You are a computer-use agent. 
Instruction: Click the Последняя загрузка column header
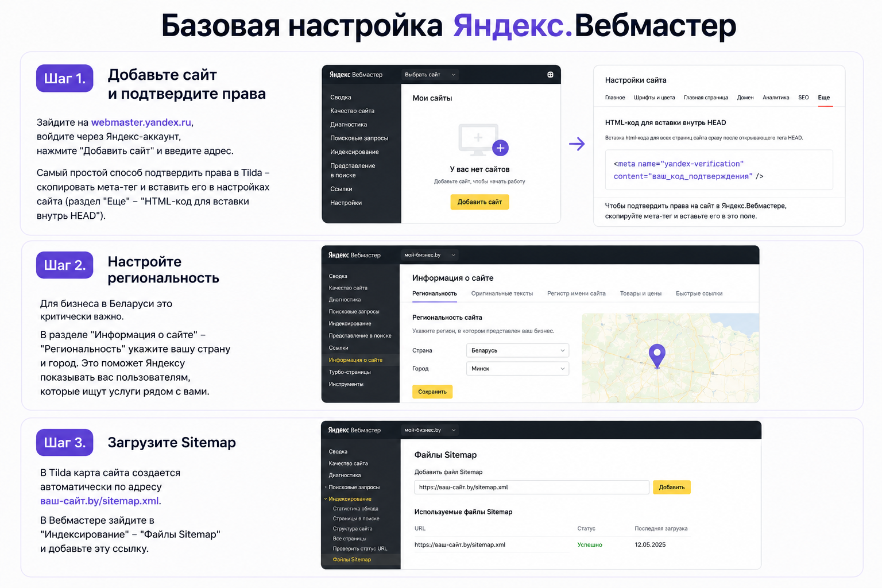coord(661,528)
